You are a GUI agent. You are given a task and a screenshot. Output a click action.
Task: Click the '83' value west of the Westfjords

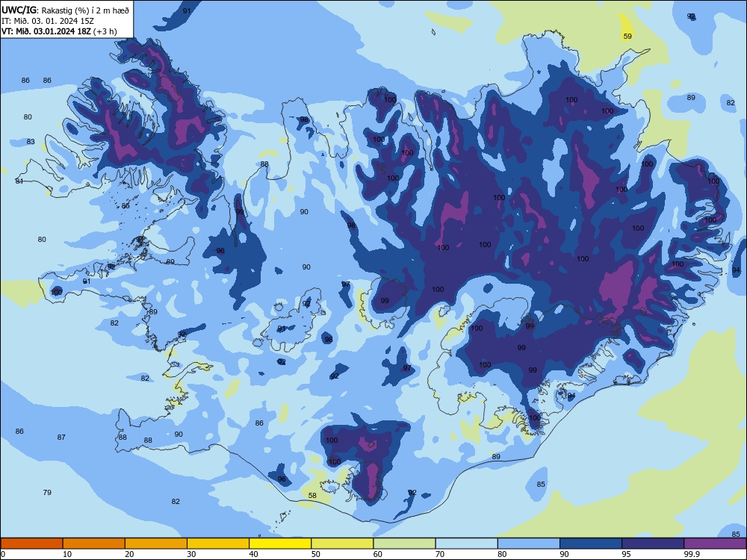[31, 141]
